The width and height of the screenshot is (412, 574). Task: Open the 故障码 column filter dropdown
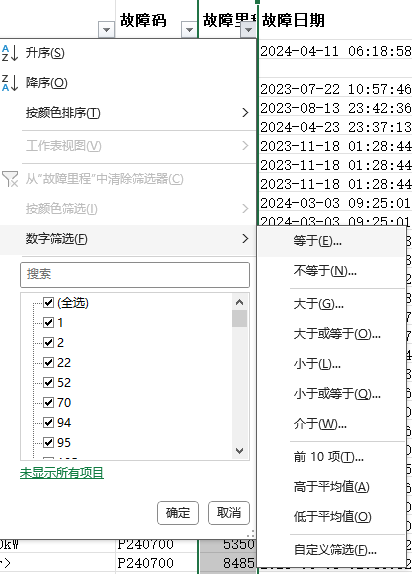[x=189, y=30]
